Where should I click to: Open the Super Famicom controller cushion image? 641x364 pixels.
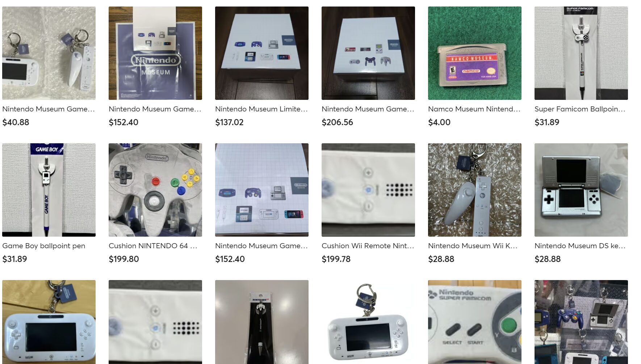click(474, 322)
